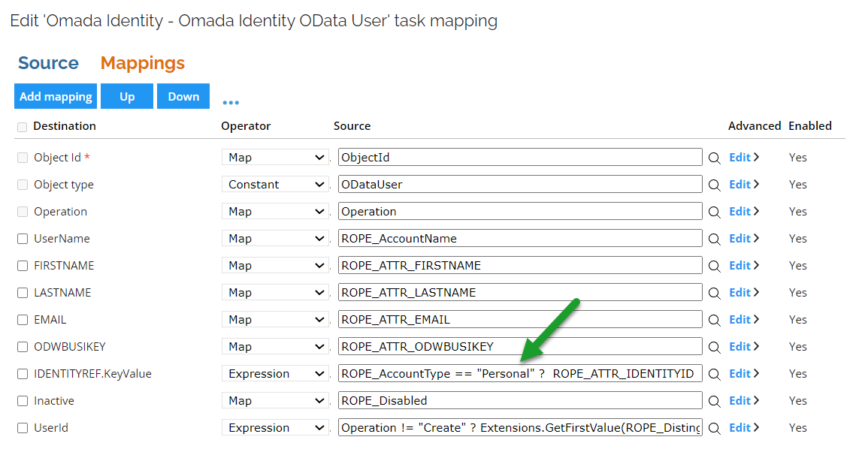Click the magnifier icon for LASTNAME row
The width and height of the screenshot is (868, 458).
714,293
